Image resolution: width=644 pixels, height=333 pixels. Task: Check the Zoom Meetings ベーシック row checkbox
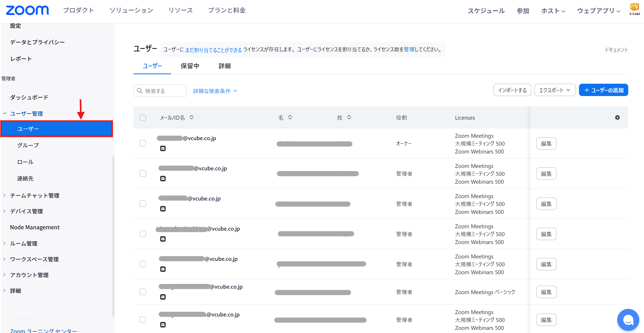click(143, 292)
